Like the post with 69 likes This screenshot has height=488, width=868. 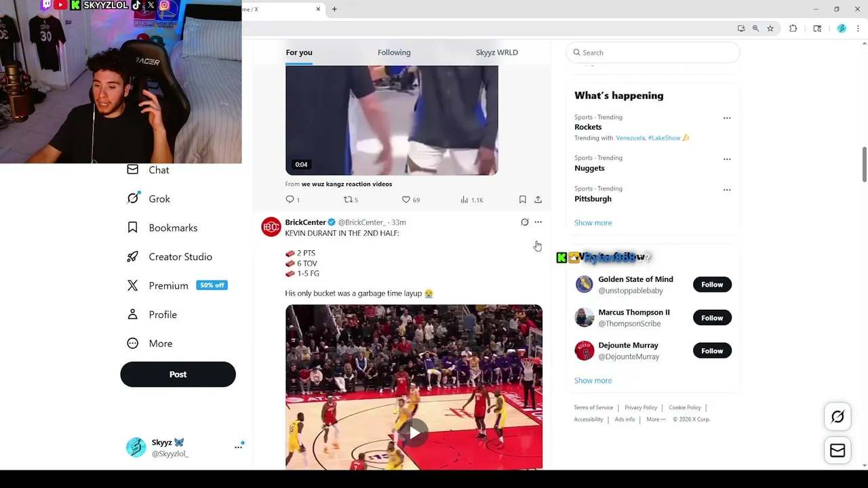coord(410,199)
